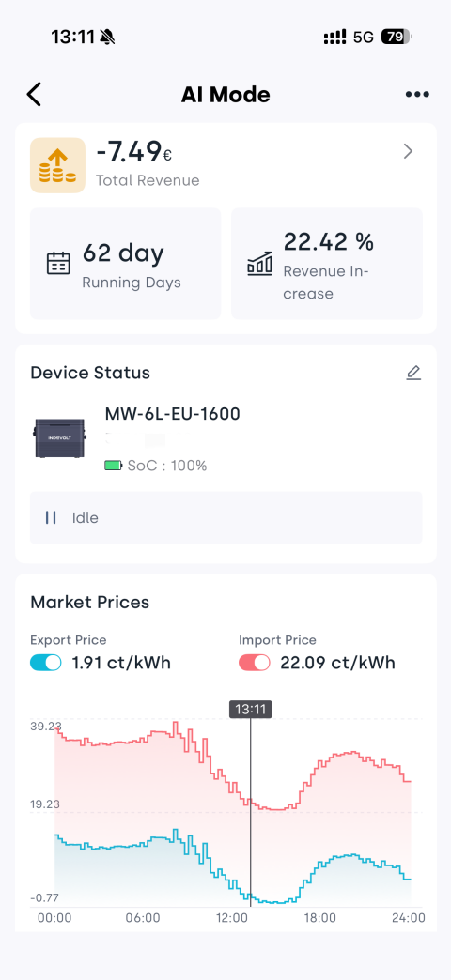Tap the calendar icon for Running Days

click(58, 263)
